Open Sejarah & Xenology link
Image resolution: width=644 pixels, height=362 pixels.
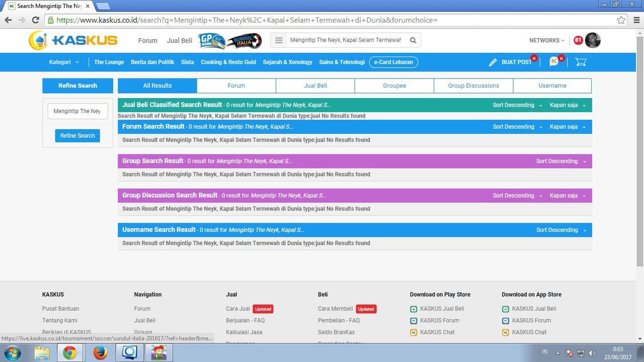(287, 62)
